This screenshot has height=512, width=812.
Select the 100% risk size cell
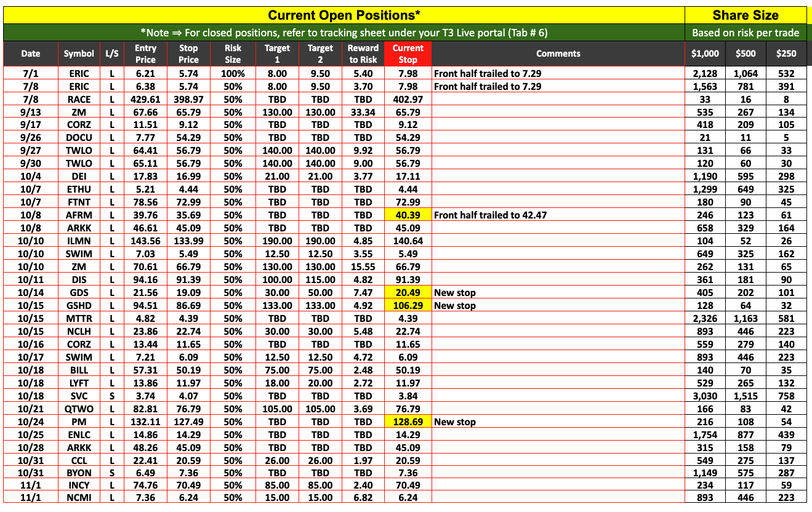(233, 73)
